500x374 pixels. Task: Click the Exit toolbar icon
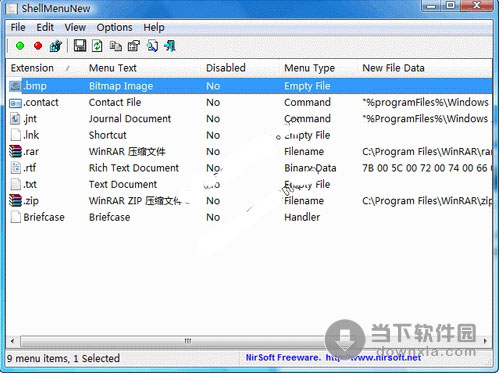[x=170, y=46]
